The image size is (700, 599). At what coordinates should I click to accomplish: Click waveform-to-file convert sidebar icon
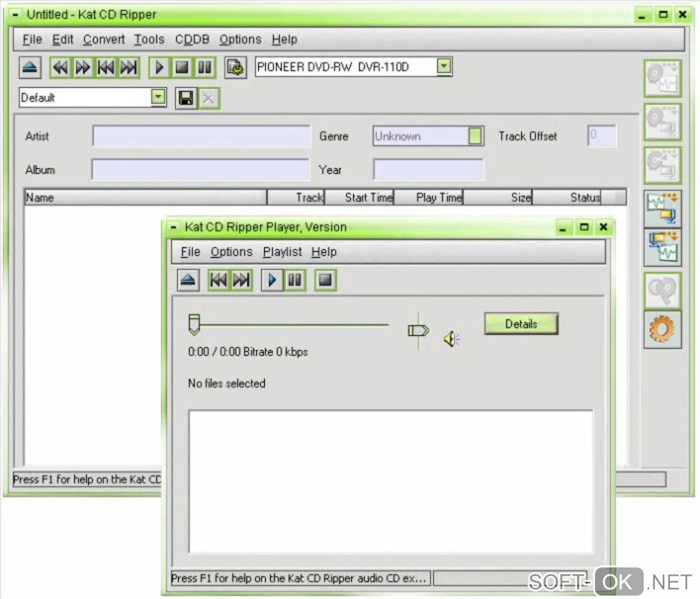coord(662,209)
